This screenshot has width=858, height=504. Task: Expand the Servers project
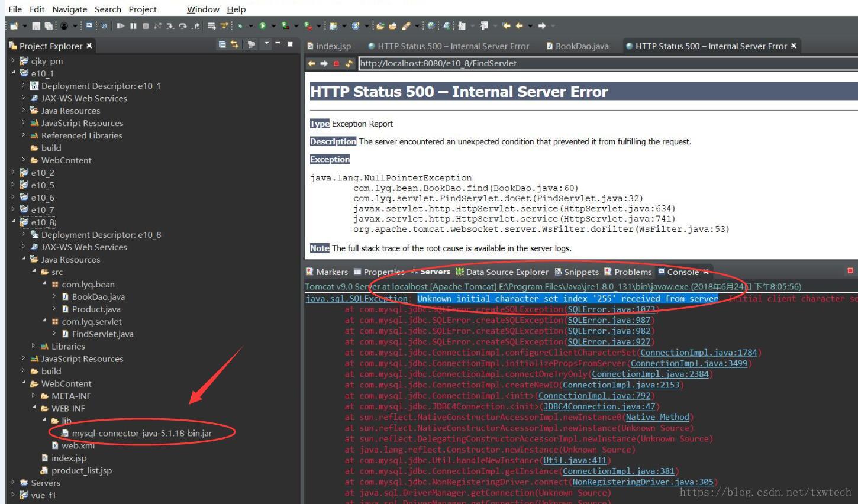(13, 482)
